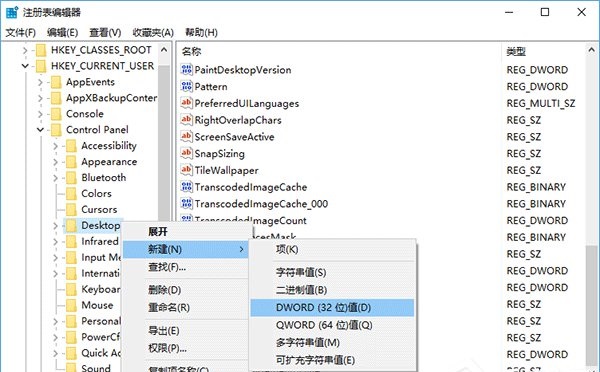
Task: Create new 可扩充字符串值(E) from submenu
Action: 333,360
